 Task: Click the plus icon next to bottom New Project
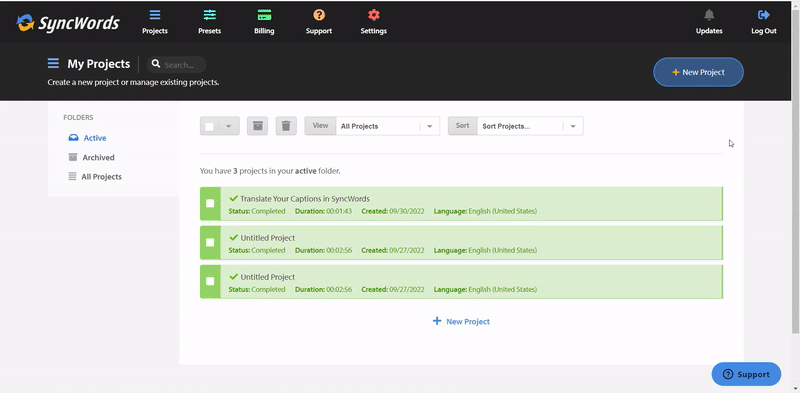pos(437,321)
